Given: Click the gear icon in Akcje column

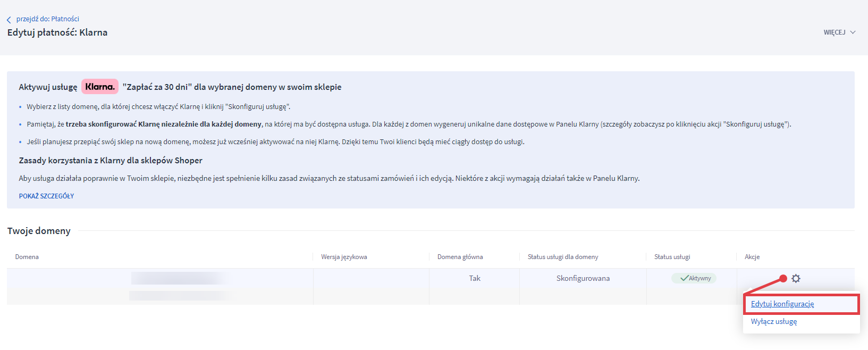Looking at the screenshot, I should pyautogui.click(x=796, y=278).
